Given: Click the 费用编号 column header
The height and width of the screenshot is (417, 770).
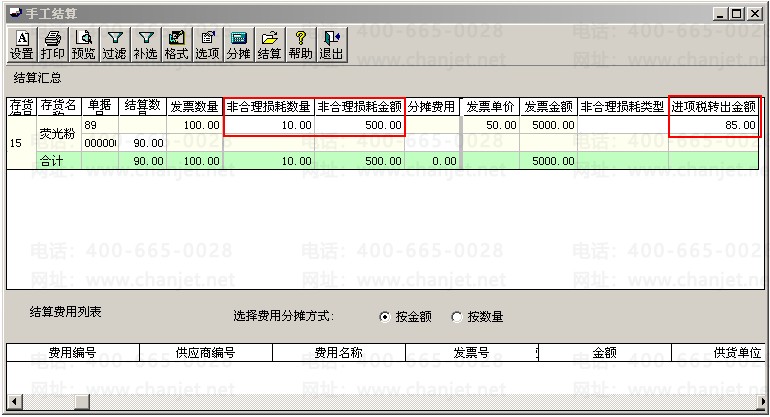Looking at the screenshot, I should [x=73, y=353].
